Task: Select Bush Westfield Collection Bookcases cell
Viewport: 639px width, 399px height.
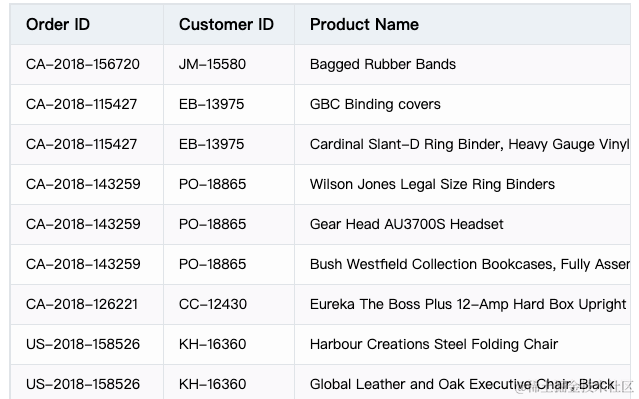Action: [462, 264]
